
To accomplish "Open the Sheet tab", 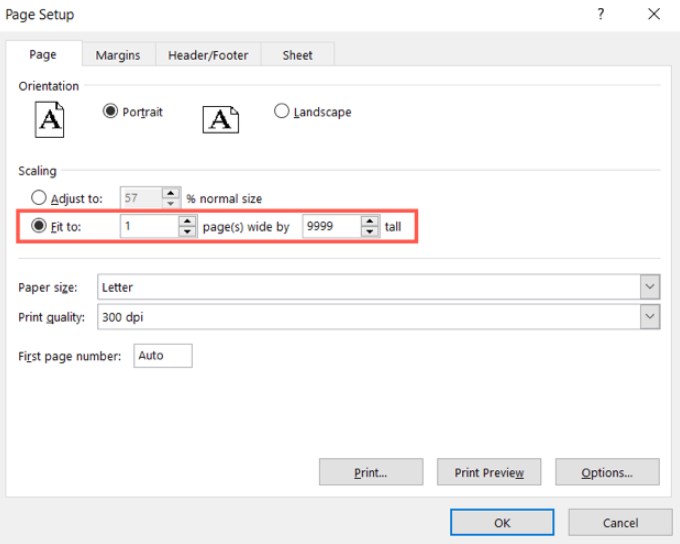I will [x=298, y=55].
